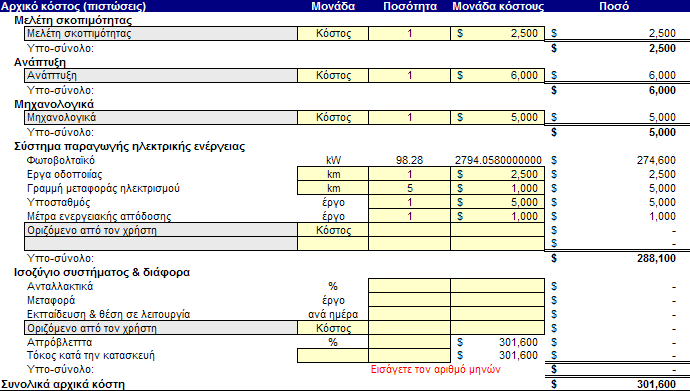Select the Γραμμή μεταφοράς ηλεκτρισμού quantity cell with 5
Image resolution: width=690 pixels, height=391 pixels.
(409, 188)
